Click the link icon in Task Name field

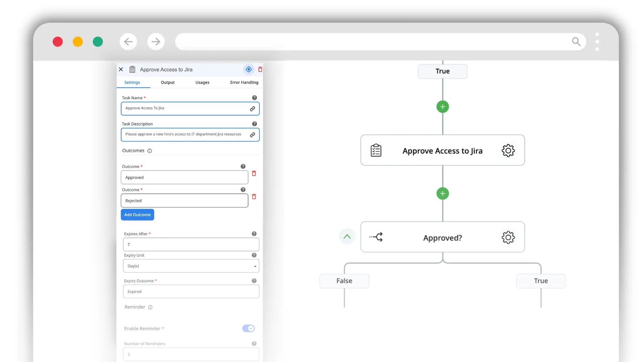(253, 109)
